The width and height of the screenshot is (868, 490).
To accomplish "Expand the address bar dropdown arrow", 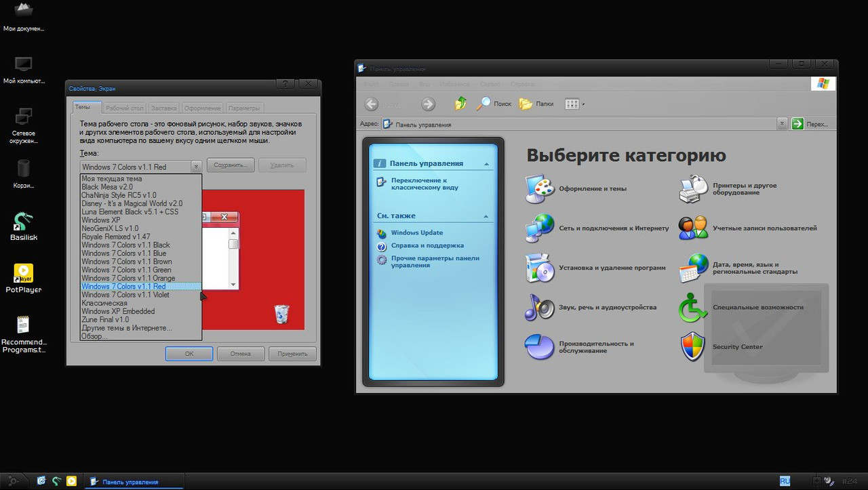I will (x=782, y=123).
